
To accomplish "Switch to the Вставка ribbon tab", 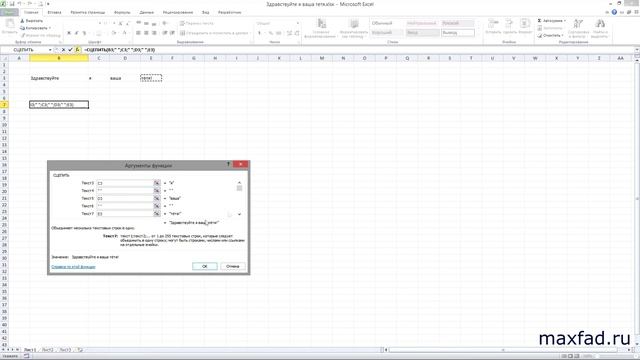I will click(54, 13).
